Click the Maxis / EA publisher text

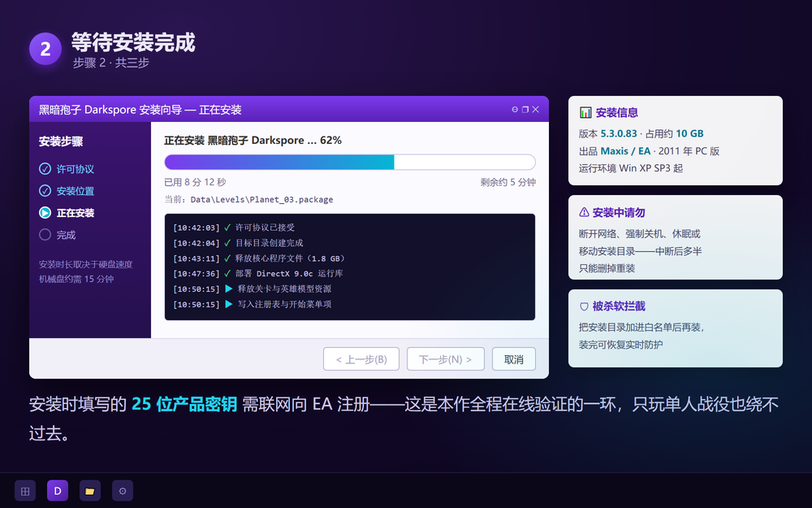tap(625, 151)
